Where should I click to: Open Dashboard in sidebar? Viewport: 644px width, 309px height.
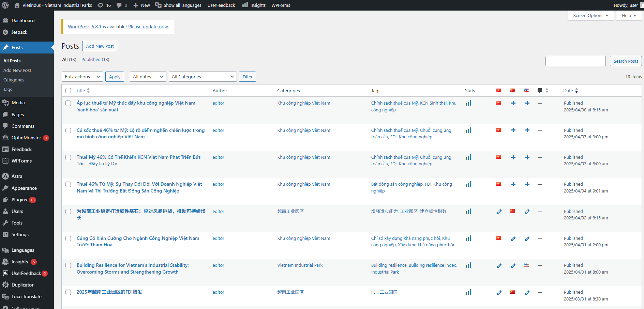[x=23, y=20]
